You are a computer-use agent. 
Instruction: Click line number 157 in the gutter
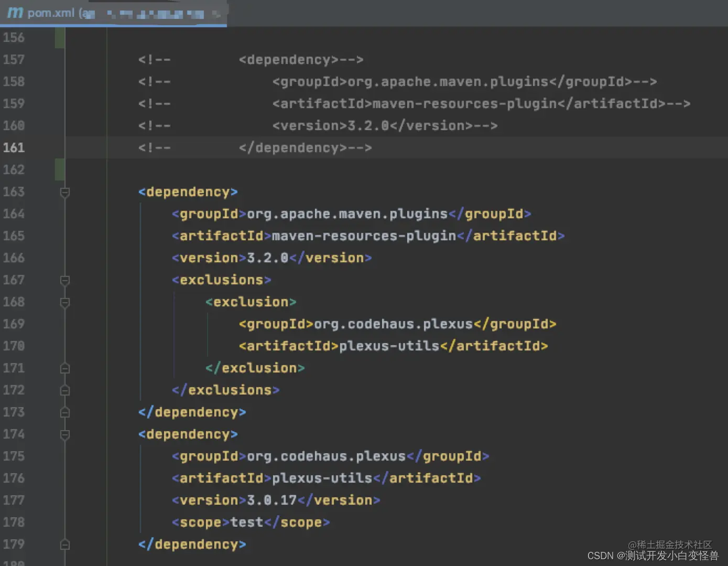click(14, 60)
